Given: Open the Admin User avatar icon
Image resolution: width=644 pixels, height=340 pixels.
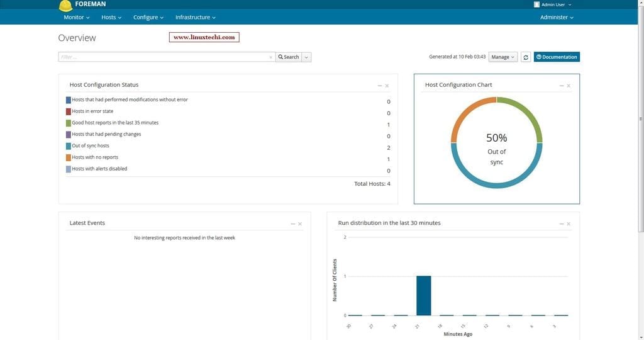Looking at the screenshot, I should coord(536,4).
